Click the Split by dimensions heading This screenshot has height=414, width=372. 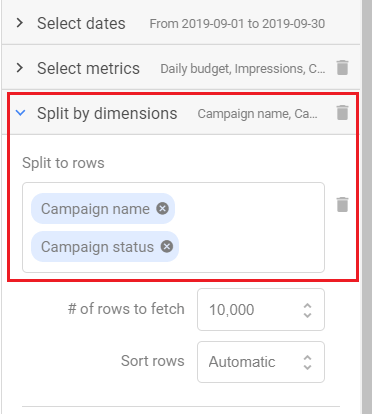[x=107, y=113]
